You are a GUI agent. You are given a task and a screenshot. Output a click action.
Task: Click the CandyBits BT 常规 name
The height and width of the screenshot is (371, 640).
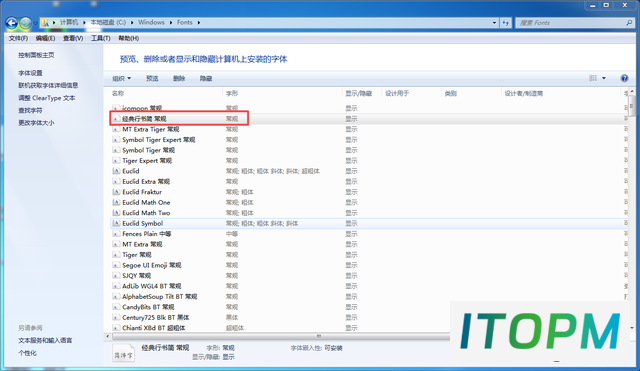click(x=148, y=307)
